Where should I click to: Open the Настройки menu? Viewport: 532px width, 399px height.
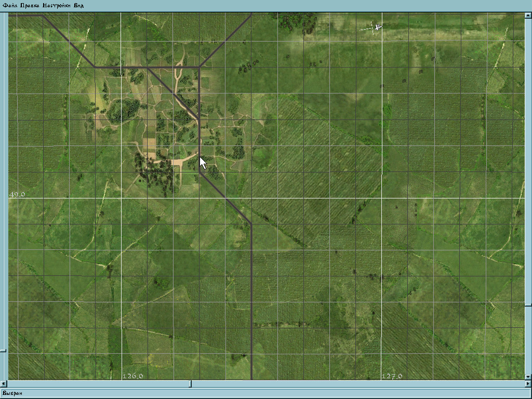point(57,5)
